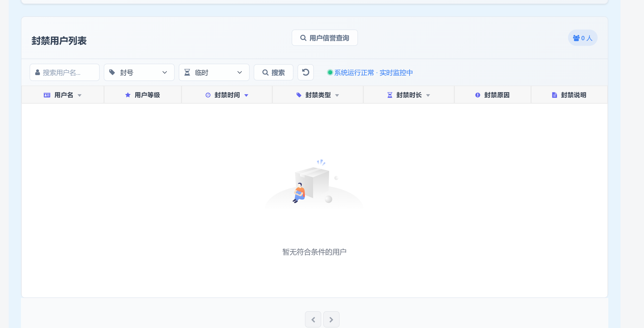Toggle the sort arrow beside 封禁时长

428,95
